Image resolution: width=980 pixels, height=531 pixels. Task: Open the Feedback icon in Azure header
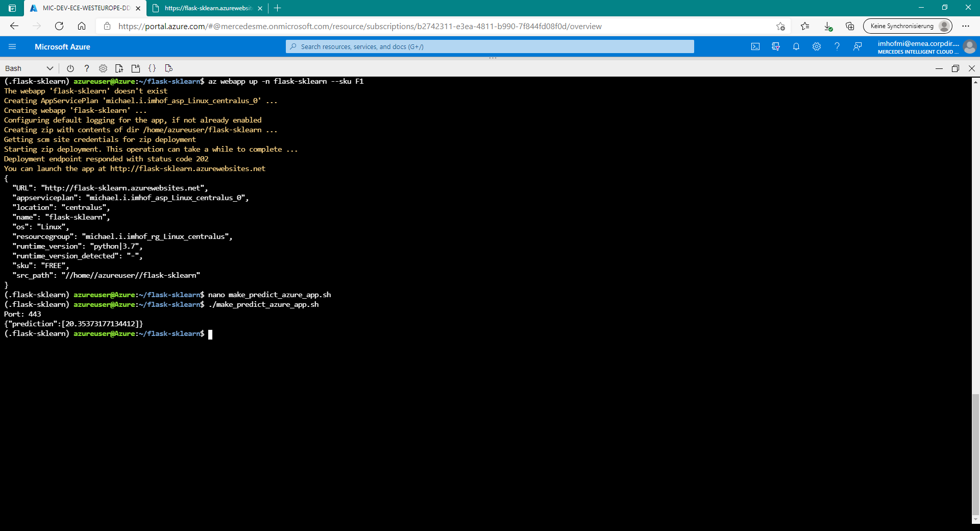pyautogui.click(x=857, y=46)
